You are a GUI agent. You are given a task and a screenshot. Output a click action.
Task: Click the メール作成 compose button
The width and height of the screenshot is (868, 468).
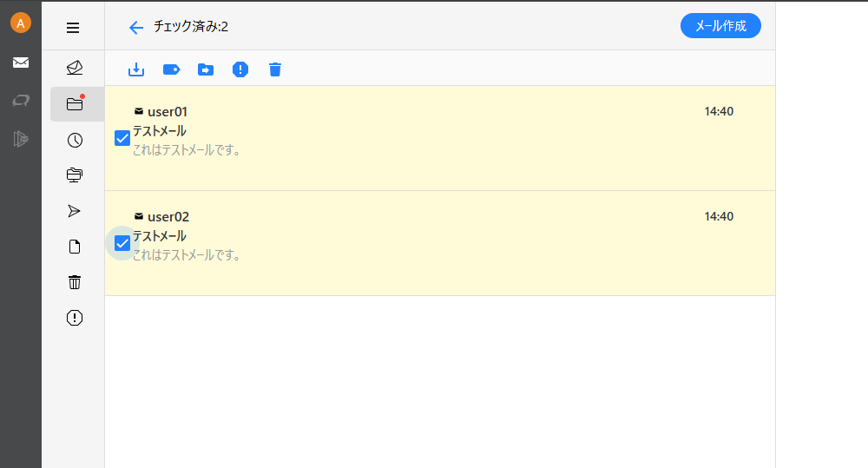click(720, 26)
